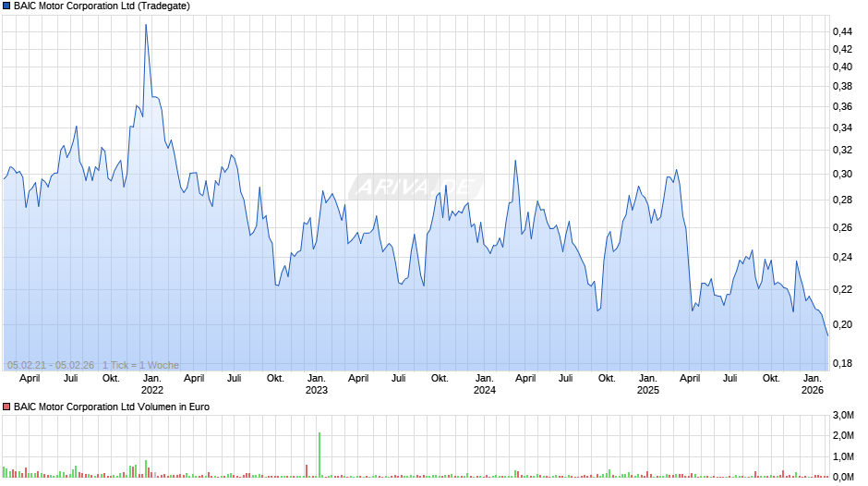Image resolution: width=868 pixels, height=486 pixels.
Task: Click the 0,32 price axis label
Action: pos(842,151)
